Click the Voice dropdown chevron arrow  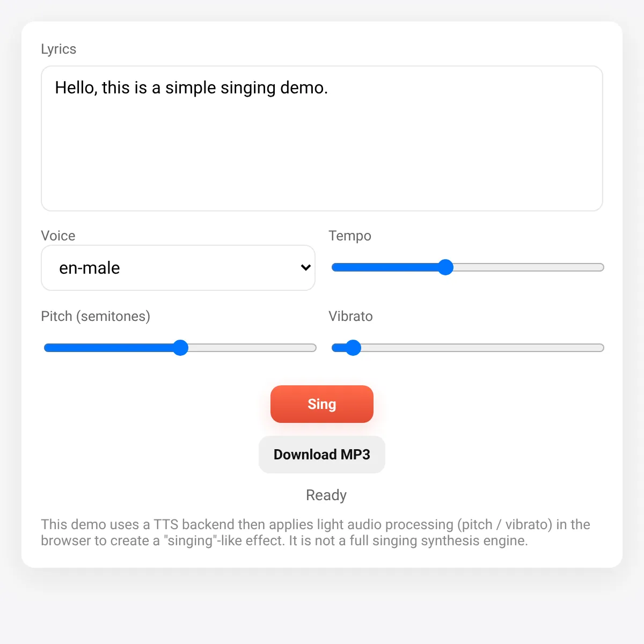click(305, 267)
